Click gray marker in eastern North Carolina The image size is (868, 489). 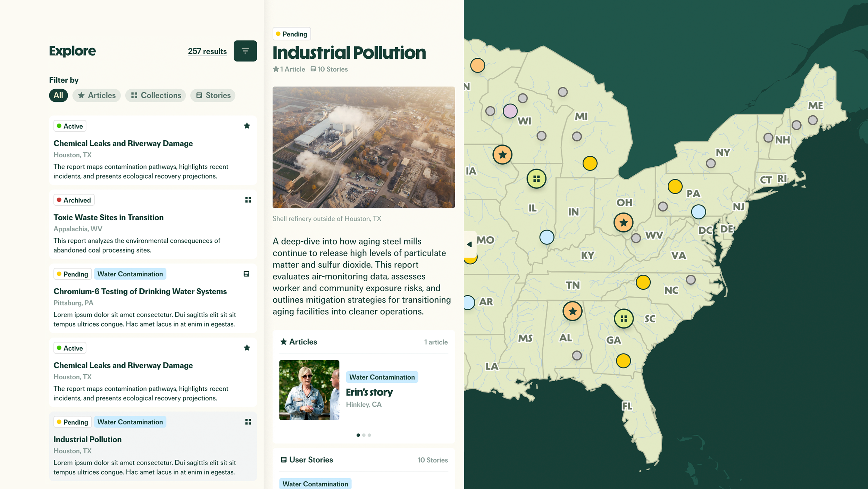pos(691,280)
